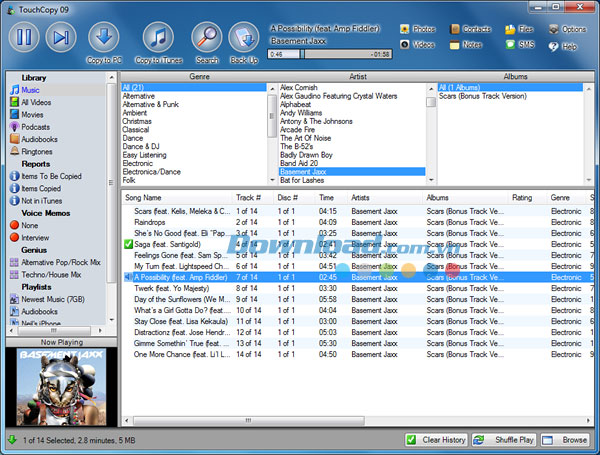Open the Notes section
Viewport: 600px width, 455px height.
tap(466, 45)
